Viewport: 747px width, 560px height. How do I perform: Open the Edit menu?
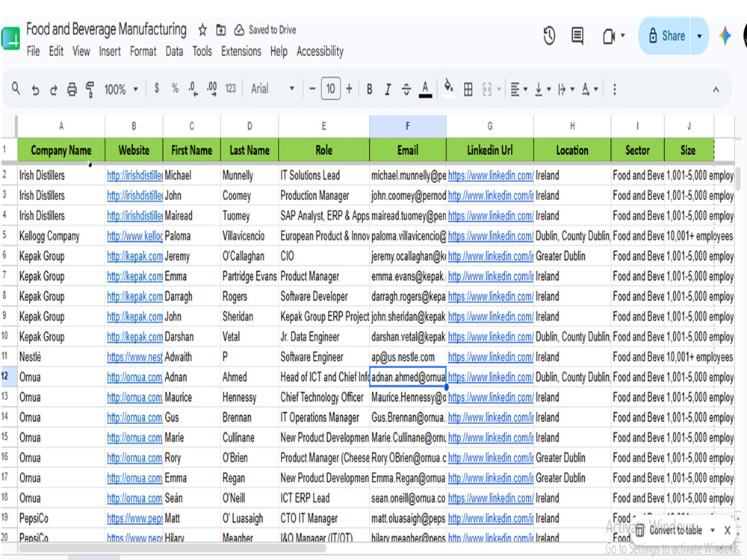[56, 51]
